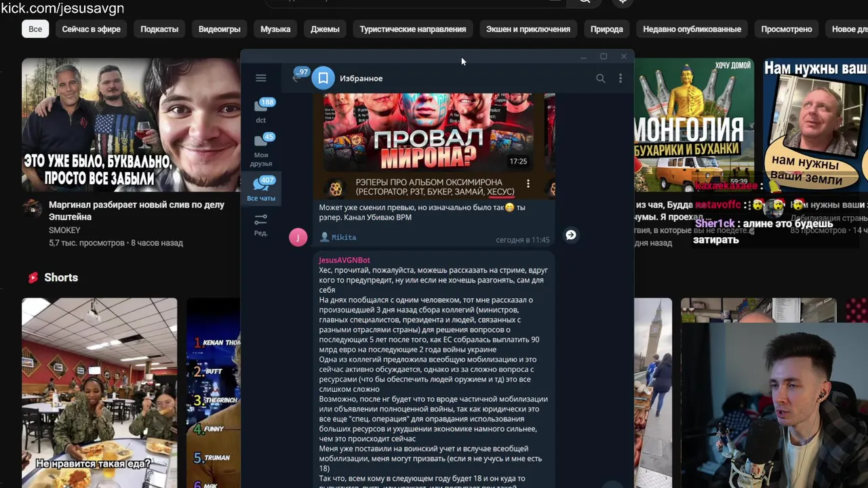Select the Подкасты chip
This screenshot has height=488, width=868.
coord(159,29)
